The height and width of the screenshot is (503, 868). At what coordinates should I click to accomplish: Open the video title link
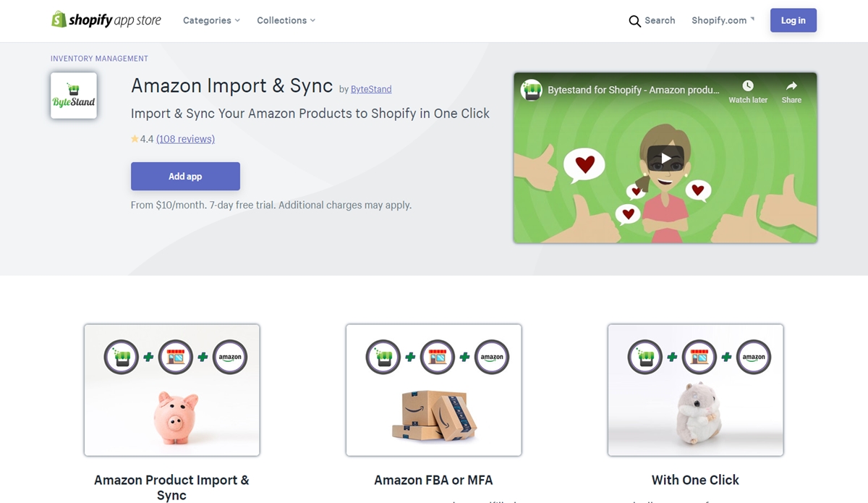click(x=634, y=90)
